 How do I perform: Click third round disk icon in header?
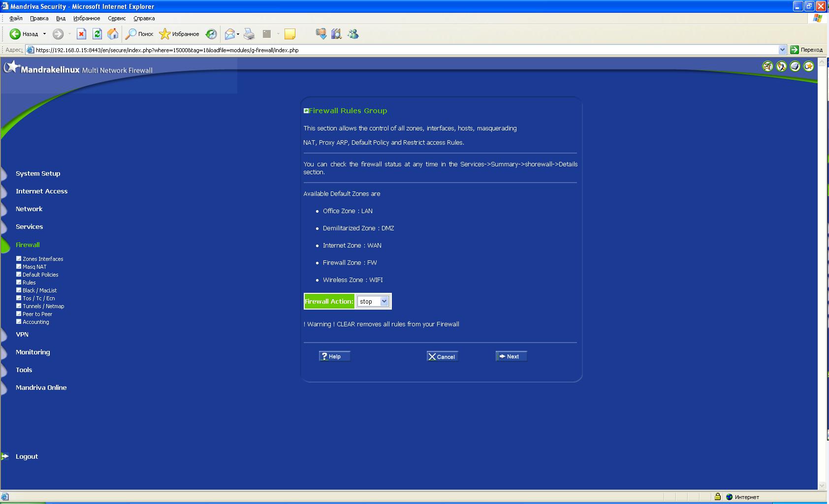pyautogui.click(x=795, y=66)
